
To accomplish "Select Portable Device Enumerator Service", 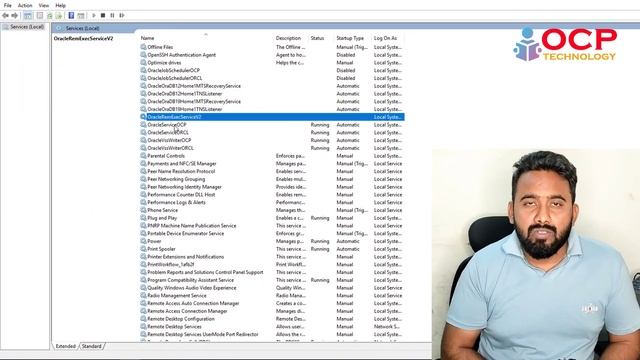I will (x=185, y=233).
